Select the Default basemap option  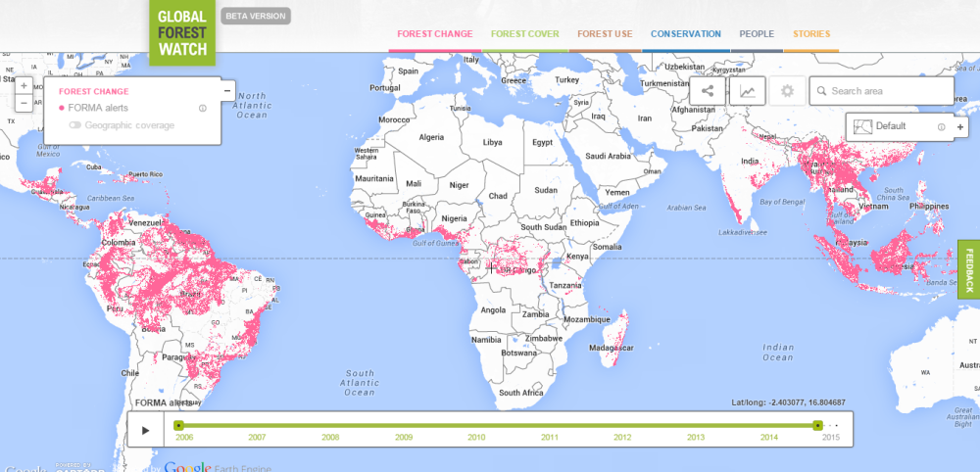[891, 126]
